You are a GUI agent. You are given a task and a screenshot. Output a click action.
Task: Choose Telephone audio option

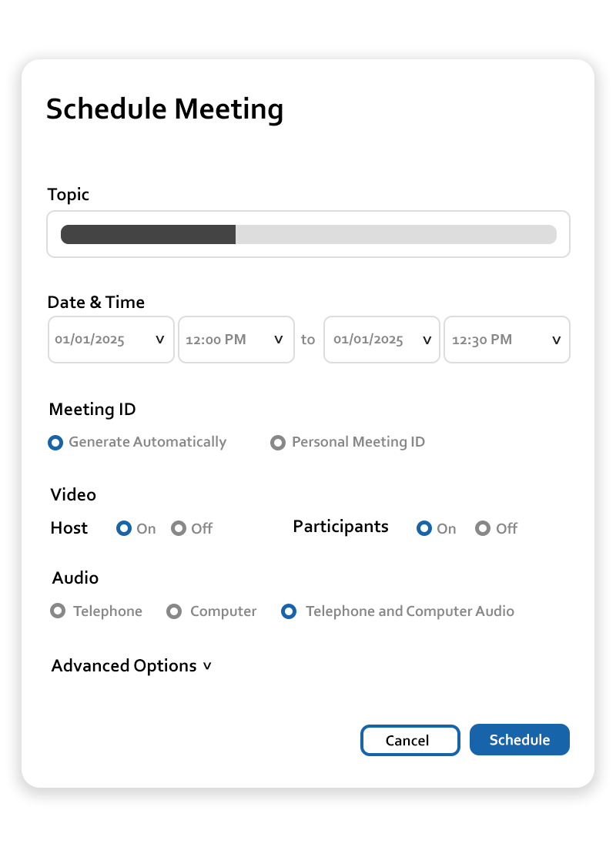pyautogui.click(x=58, y=611)
